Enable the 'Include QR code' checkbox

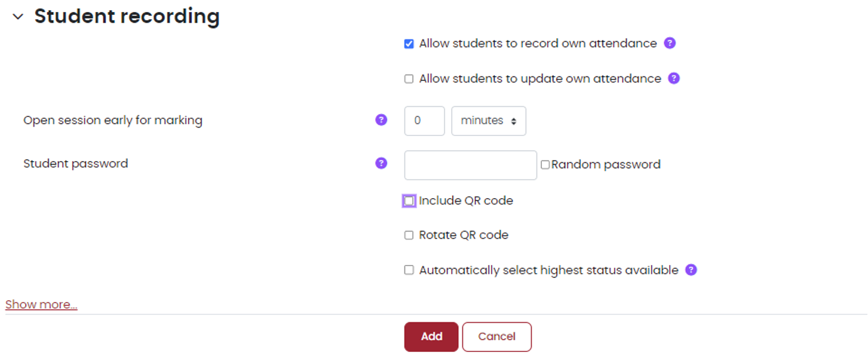[x=409, y=201]
